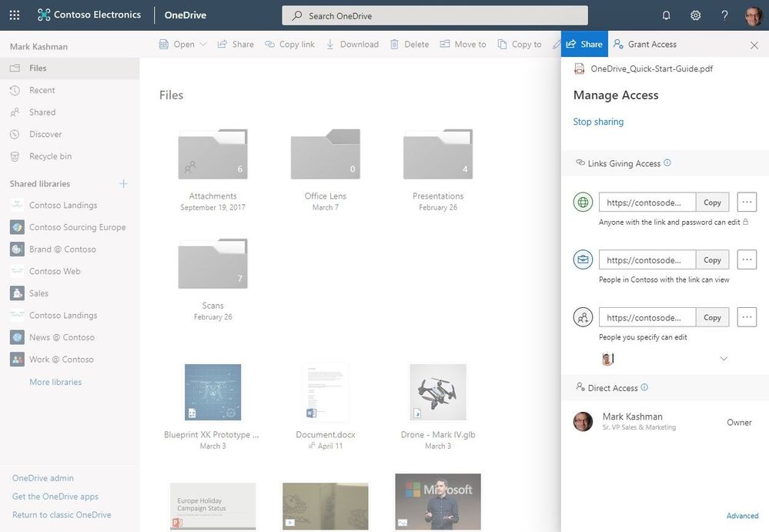Screen dimensions: 769x532
Task: Add a shared library with plus icon
Action: (124, 183)
